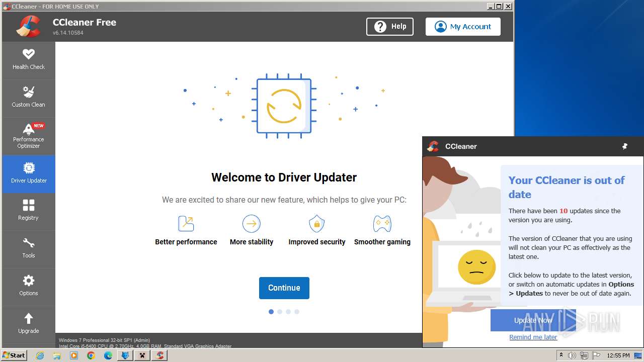Click the Improved security shield icon
The image size is (644, 362).
tap(317, 223)
